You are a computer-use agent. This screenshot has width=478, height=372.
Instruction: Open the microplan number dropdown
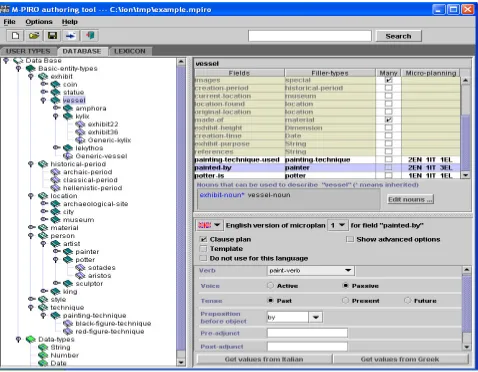coord(338,225)
